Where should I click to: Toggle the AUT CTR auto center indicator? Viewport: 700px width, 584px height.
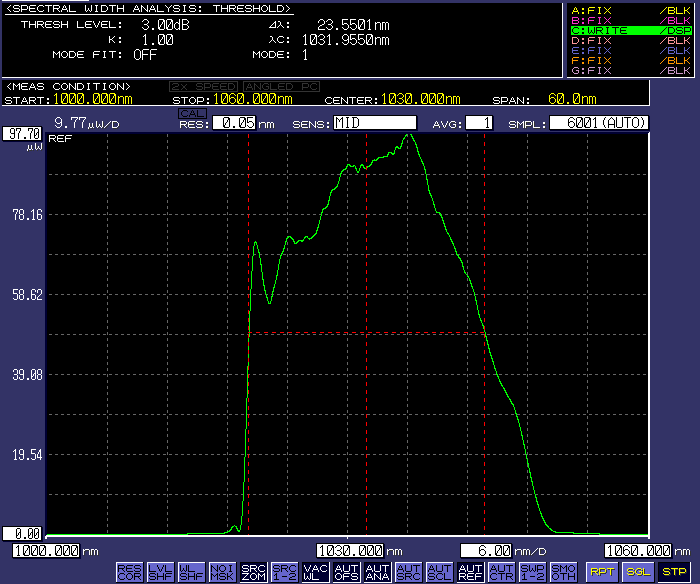tap(502, 572)
